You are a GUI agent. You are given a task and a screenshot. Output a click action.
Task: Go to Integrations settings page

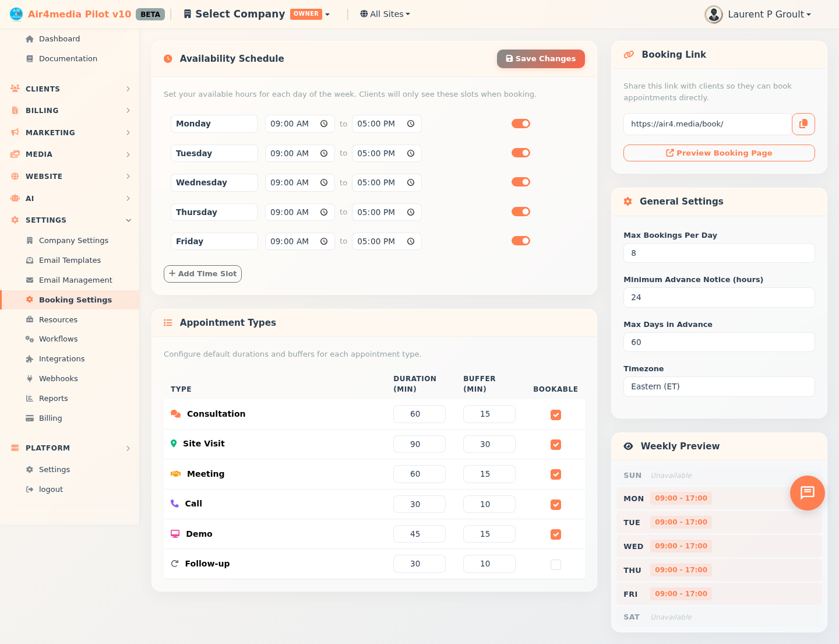click(x=62, y=359)
